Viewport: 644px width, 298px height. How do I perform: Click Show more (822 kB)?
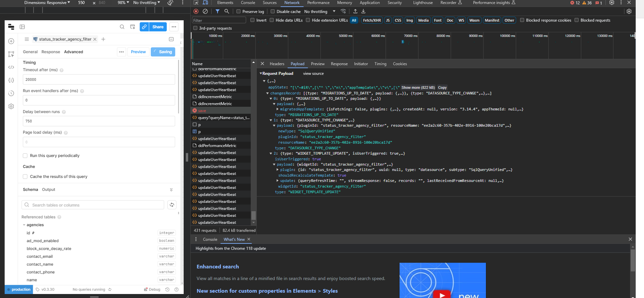418,87
